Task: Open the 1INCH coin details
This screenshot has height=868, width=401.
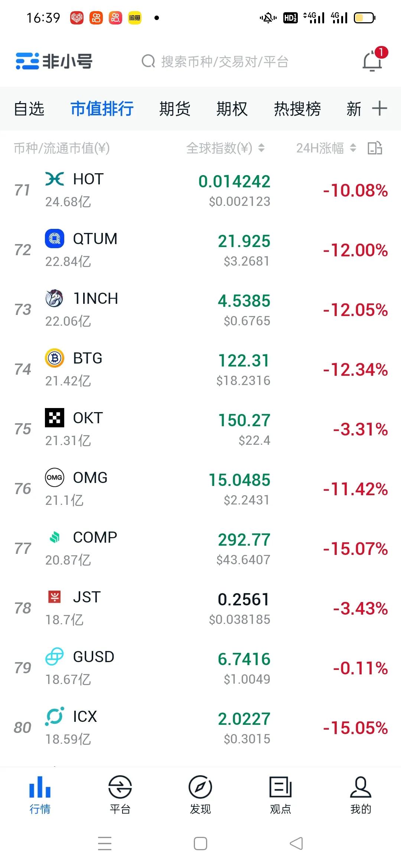Action: 200,309
